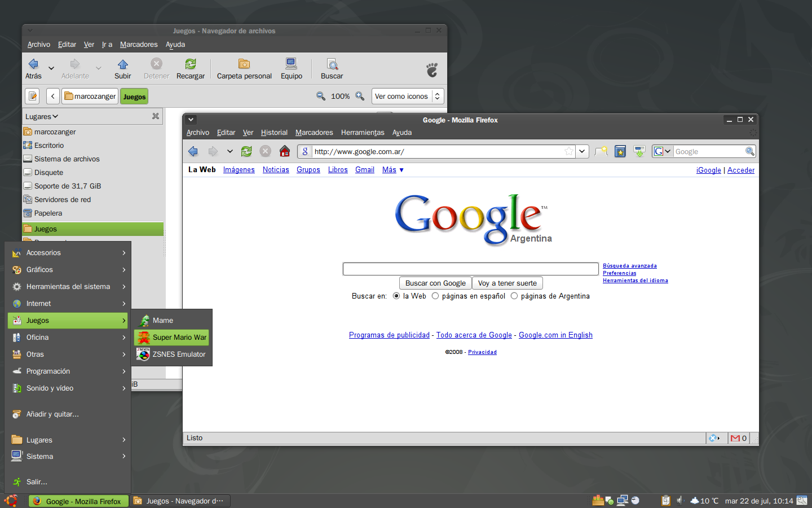
Task: Select Salir... in main menu
Action: (x=68, y=482)
